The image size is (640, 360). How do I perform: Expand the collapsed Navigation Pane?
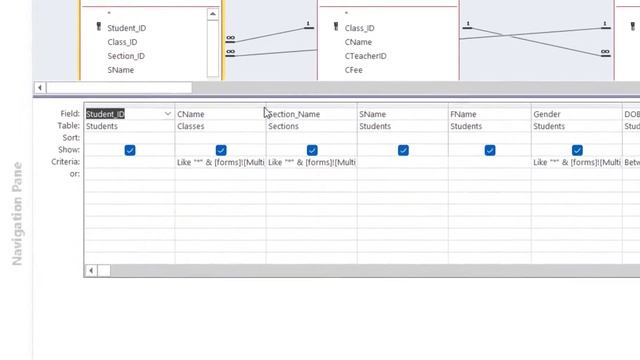point(17,213)
